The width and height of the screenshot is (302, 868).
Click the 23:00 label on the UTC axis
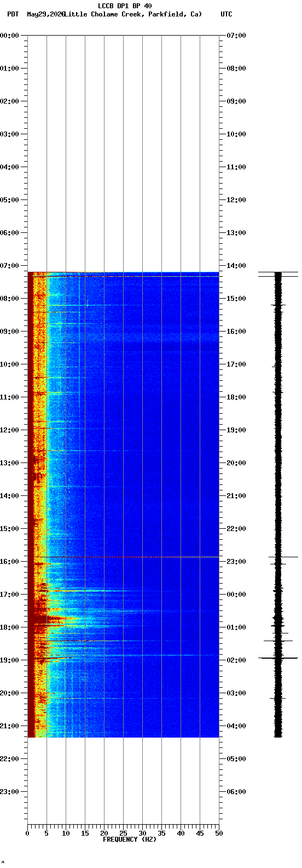[x=236, y=562]
